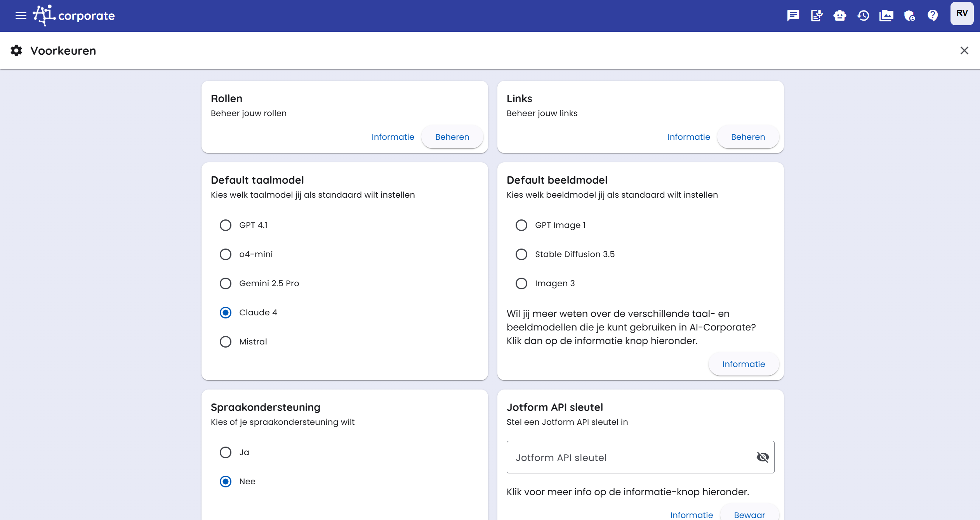Open the chat messages icon
Viewport: 980px width, 520px height.
point(793,16)
